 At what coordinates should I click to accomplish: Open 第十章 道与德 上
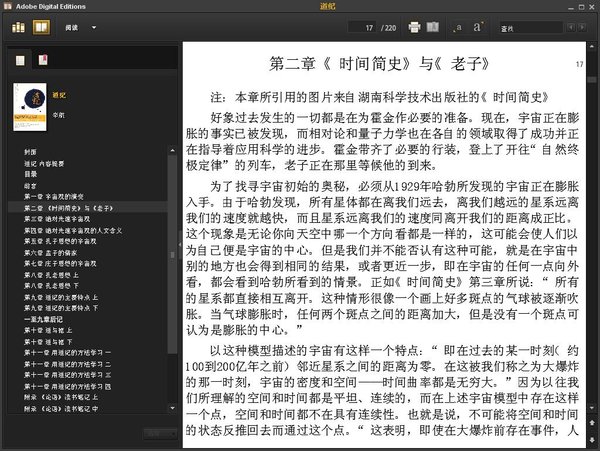tap(48, 330)
